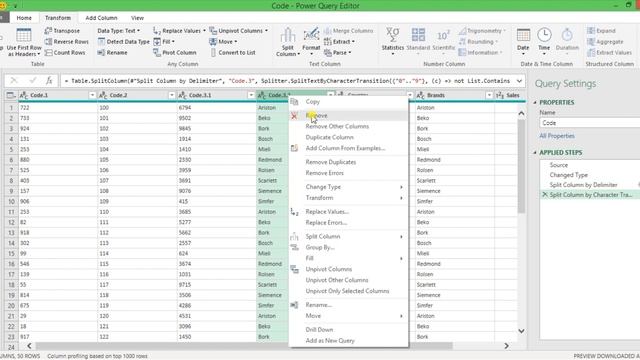Viewport: 640px width, 360px height.
Task: Click Scientific icon
Action: (x=443, y=36)
